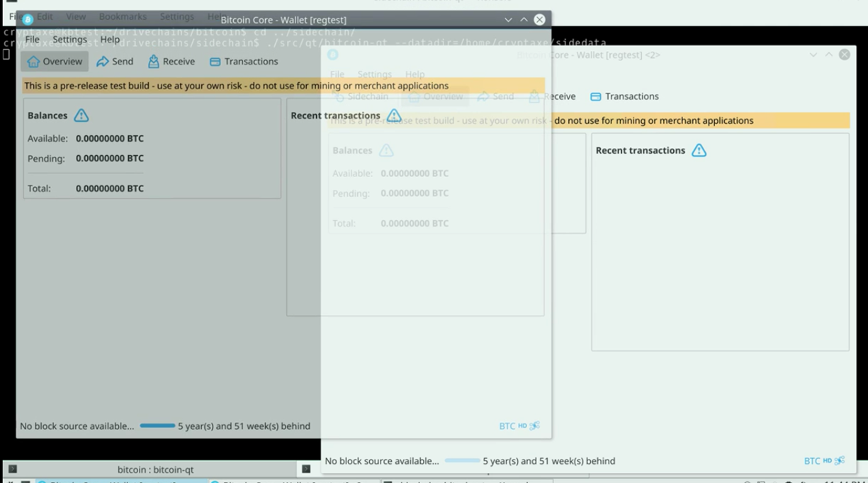Open Transactions tab in Wallet <2> window
Viewport: 868px width, 483px height.
[x=624, y=96]
